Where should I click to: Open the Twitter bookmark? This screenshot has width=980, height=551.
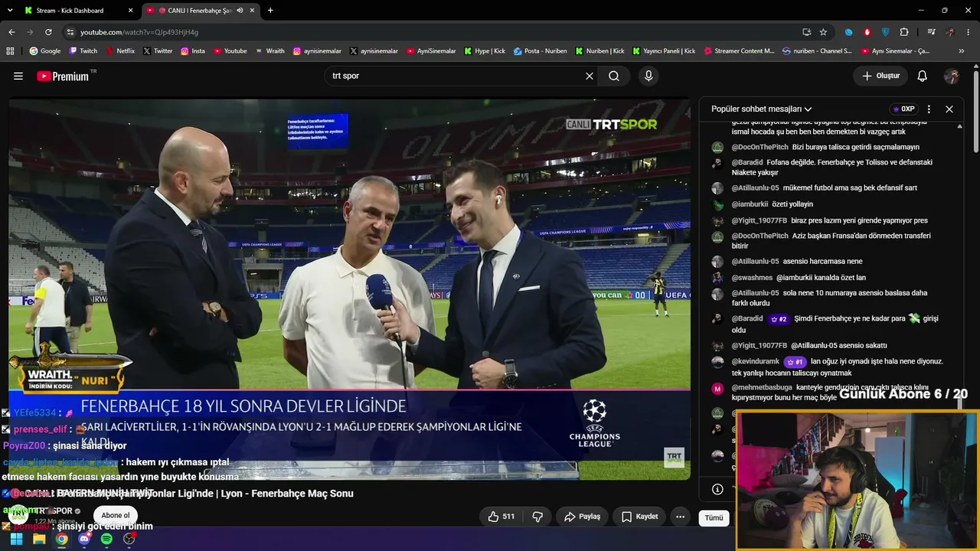click(158, 51)
